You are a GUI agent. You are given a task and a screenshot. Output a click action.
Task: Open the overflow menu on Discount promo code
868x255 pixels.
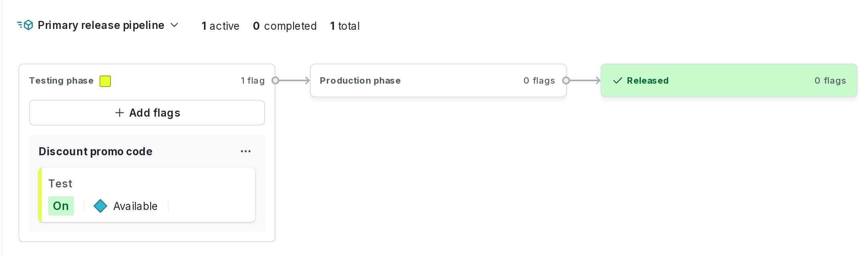coord(246,151)
